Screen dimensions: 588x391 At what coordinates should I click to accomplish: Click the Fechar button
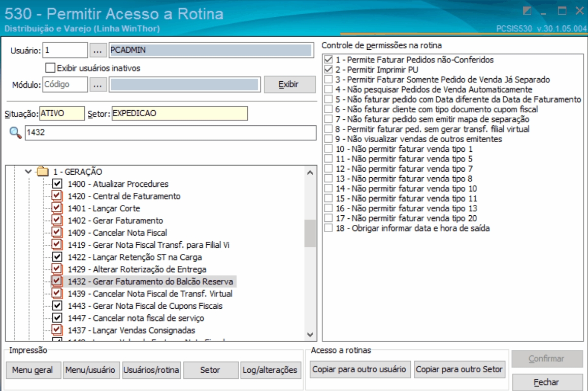point(546,382)
